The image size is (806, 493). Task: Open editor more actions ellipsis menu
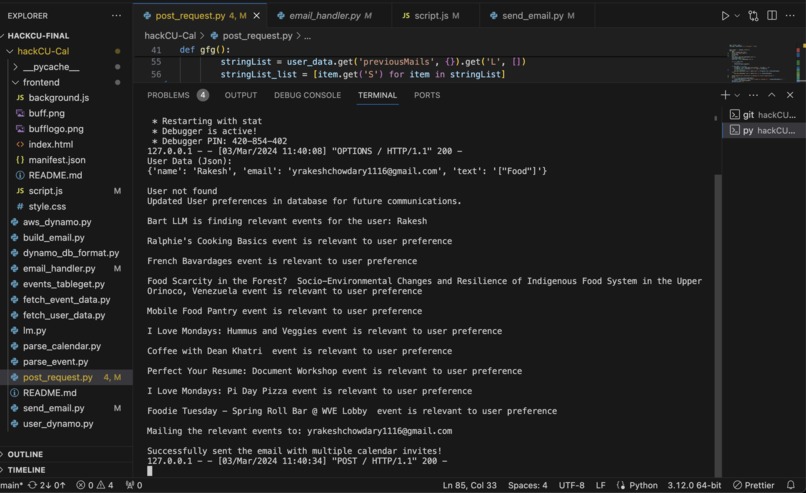tap(790, 15)
